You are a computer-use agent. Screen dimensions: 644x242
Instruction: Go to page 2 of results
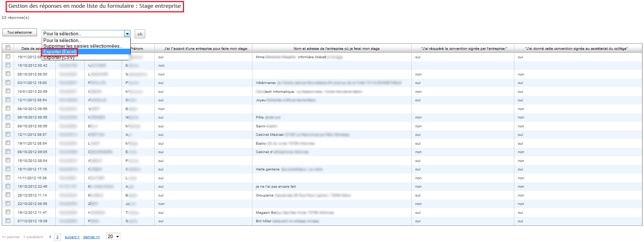click(57, 237)
